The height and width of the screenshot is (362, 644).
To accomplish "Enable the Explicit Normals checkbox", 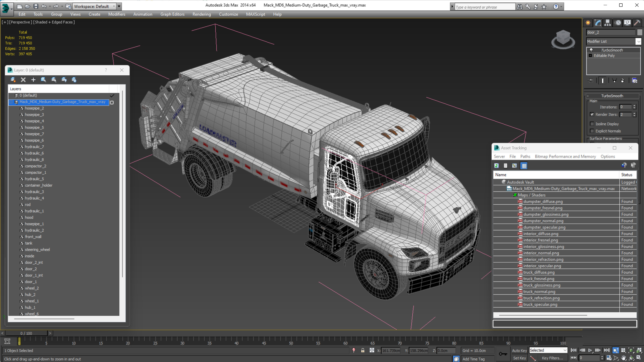I will click(592, 131).
